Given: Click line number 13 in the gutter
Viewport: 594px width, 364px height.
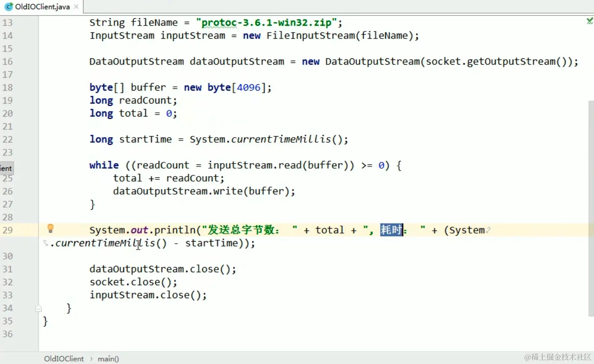Looking at the screenshot, I should (8, 23).
